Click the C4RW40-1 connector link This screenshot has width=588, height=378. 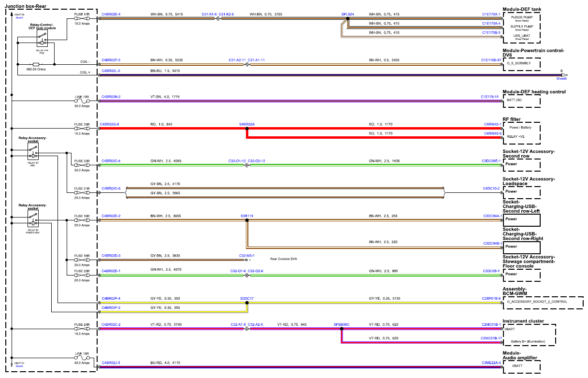coord(492,124)
